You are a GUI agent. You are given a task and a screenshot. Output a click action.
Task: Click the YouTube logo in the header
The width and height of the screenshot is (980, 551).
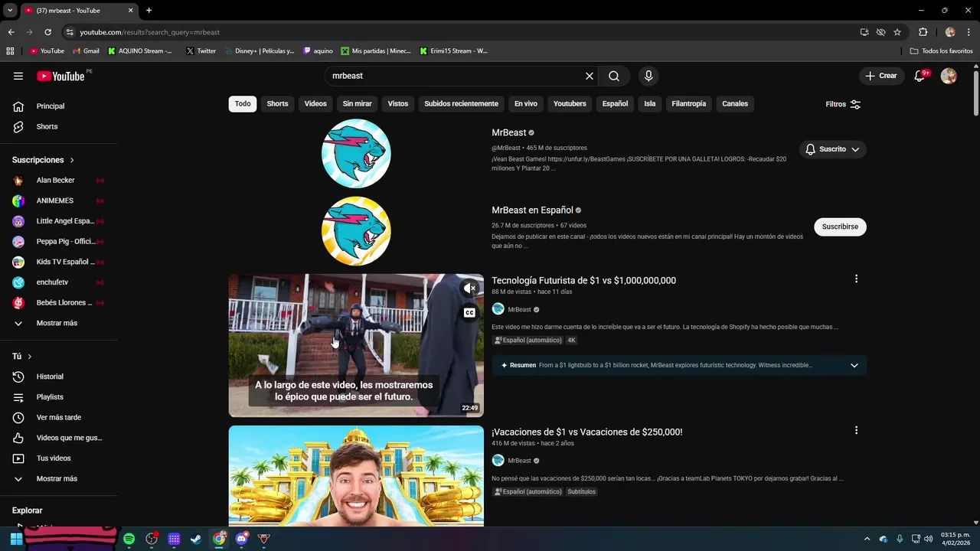[x=60, y=76]
